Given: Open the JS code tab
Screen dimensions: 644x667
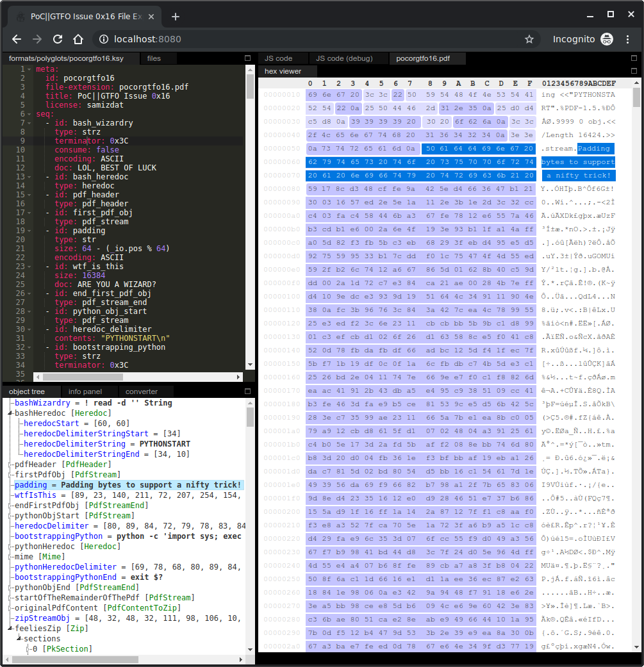Looking at the screenshot, I should [x=279, y=58].
